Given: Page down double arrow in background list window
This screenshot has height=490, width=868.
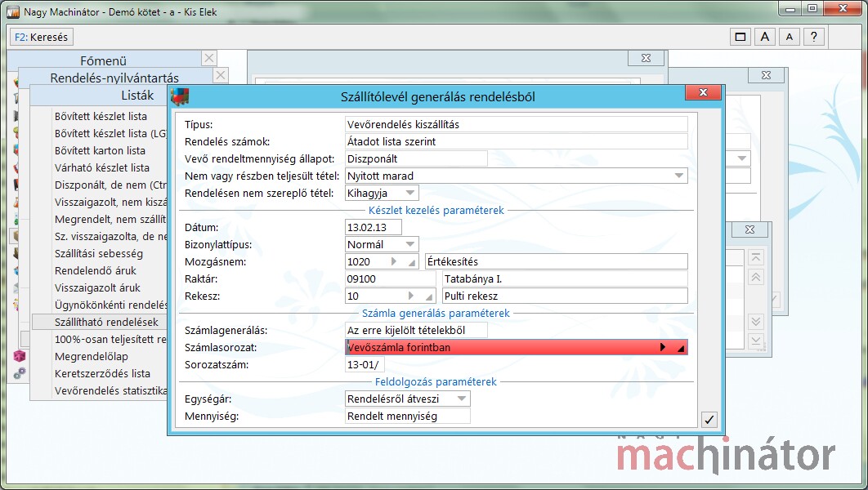Looking at the screenshot, I should 756,321.
